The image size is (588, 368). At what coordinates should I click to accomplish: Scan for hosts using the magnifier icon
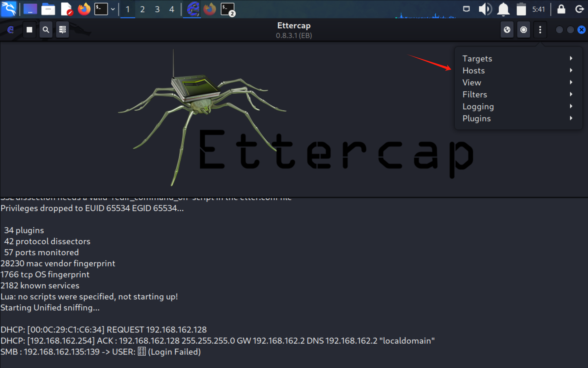(46, 30)
